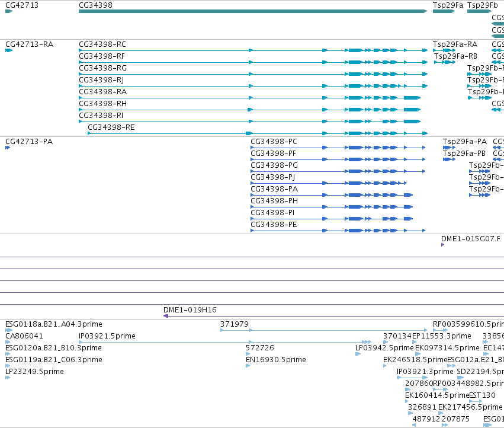Image resolution: width=504 pixels, height=428 pixels.
Task: Select the IP03921.3prime EST label
Action: click(425, 372)
